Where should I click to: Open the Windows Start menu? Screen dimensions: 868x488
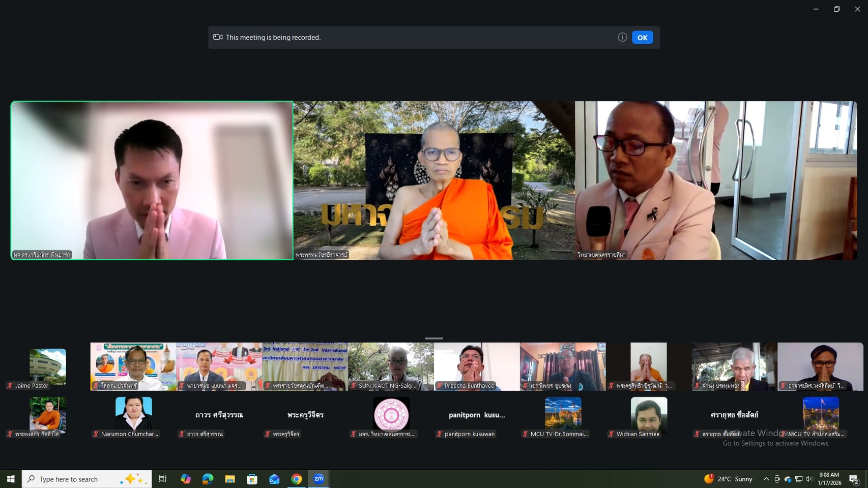pos(11,479)
